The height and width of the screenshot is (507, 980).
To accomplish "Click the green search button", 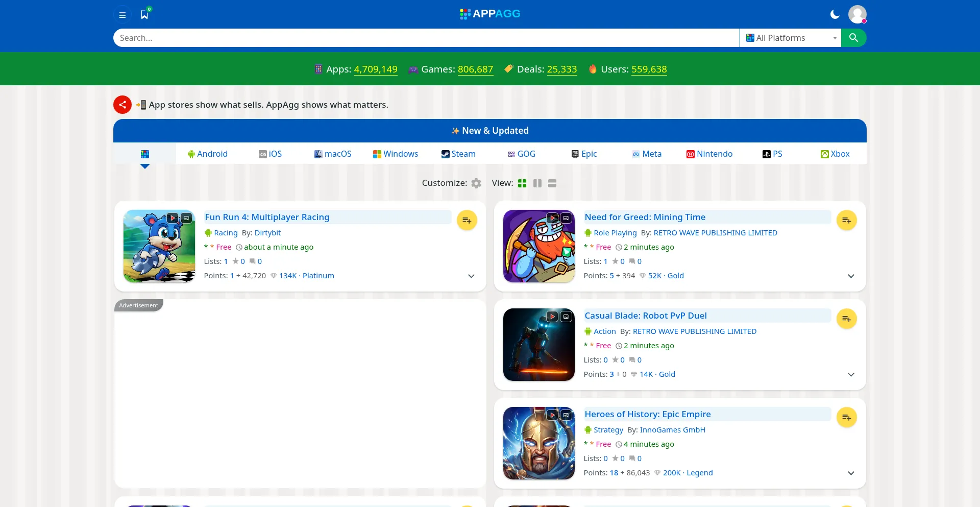I will 853,38.
